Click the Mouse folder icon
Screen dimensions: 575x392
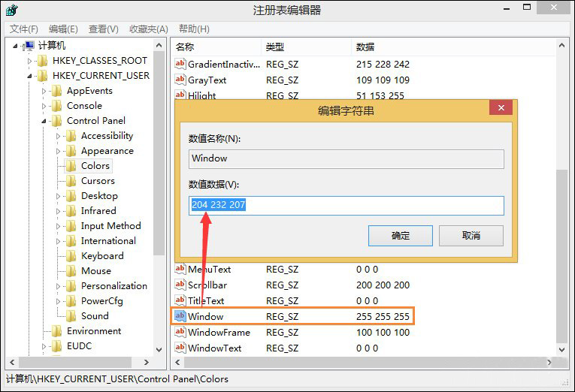point(71,271)
